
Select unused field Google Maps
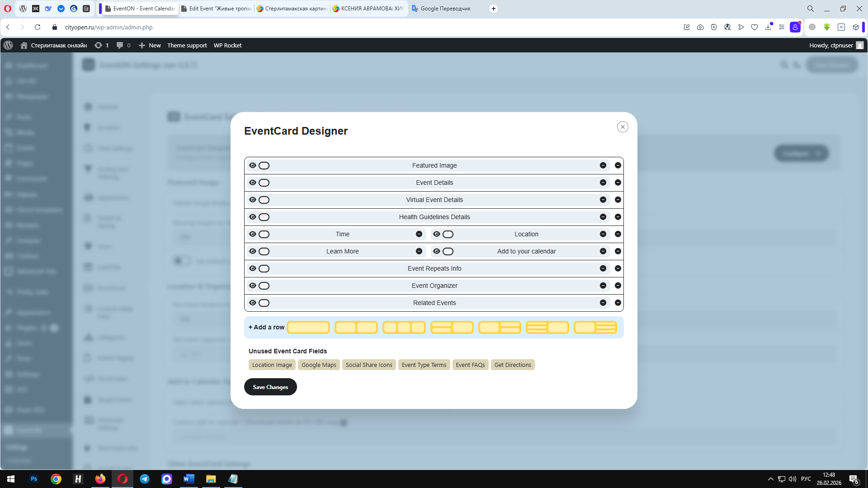(319, 365)
